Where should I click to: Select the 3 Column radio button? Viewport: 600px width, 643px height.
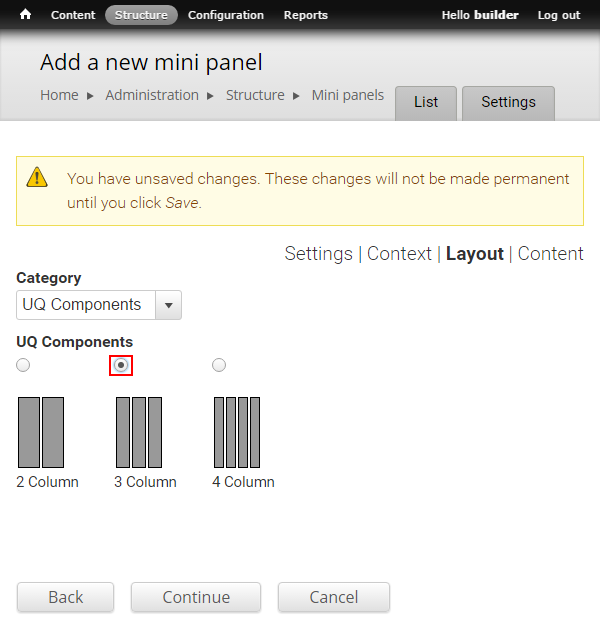121,365
